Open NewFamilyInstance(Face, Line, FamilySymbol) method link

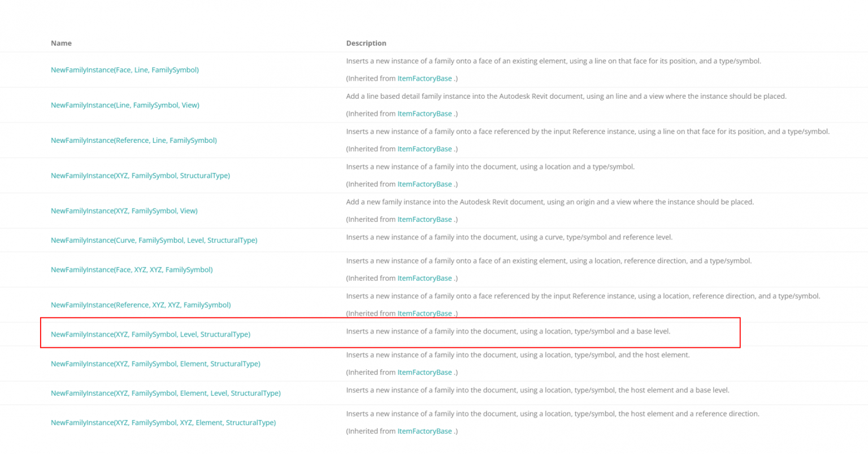click(x=124, y=70)
